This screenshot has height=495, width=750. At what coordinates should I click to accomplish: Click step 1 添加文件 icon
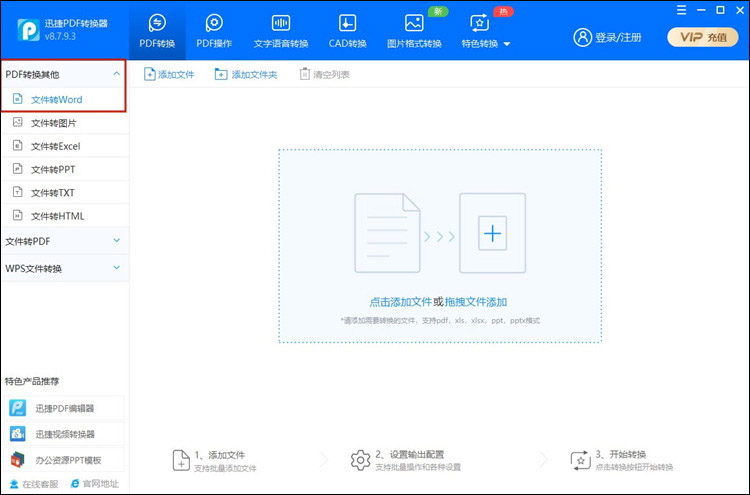pos(181,460)
